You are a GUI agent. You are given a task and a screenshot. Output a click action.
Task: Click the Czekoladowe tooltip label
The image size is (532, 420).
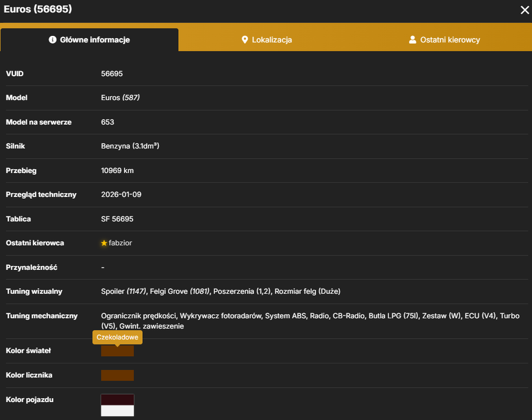(x=118, y=337)
